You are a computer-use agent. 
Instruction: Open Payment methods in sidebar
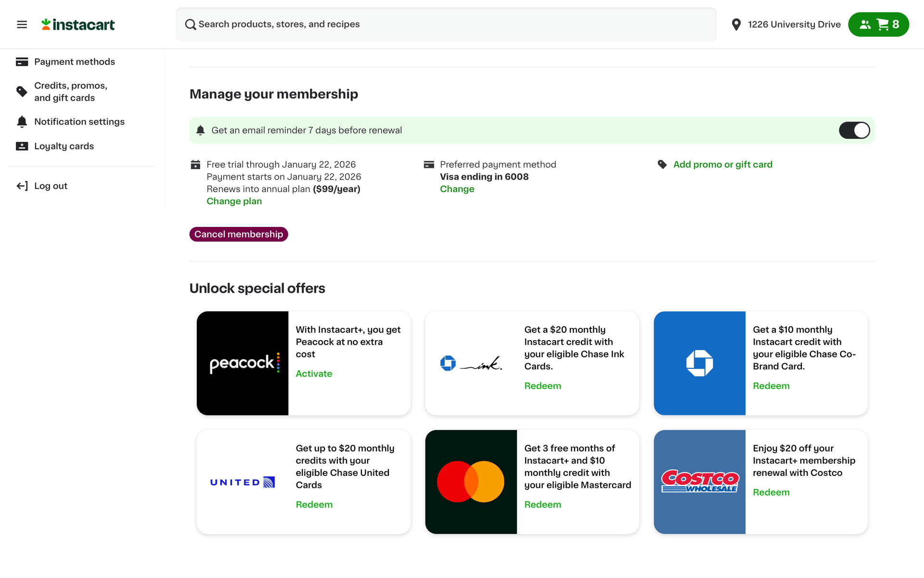tap(75, 62)
